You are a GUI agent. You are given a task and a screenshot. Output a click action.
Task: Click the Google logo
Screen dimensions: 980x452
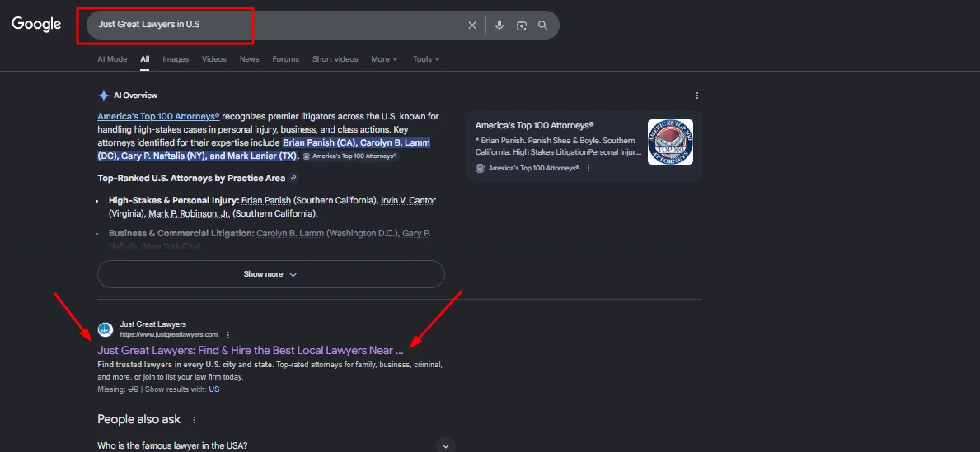[x=36, y=25]
